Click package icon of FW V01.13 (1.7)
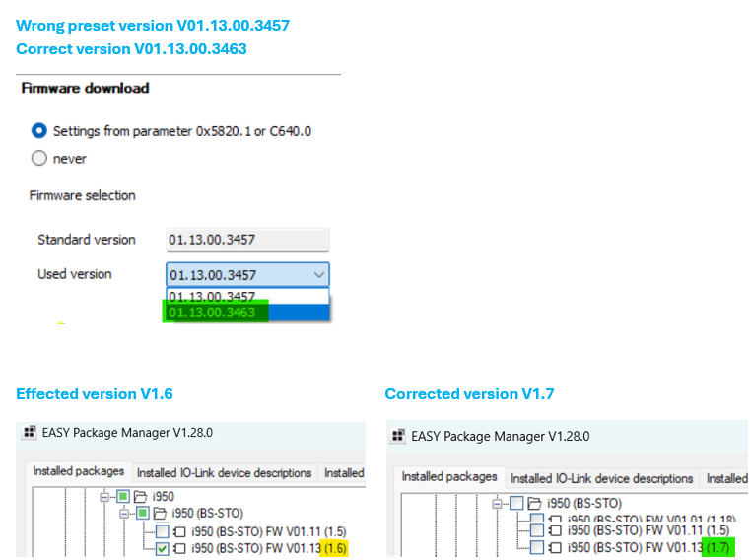This screenshot has width=750, height=560. point(555,547)
